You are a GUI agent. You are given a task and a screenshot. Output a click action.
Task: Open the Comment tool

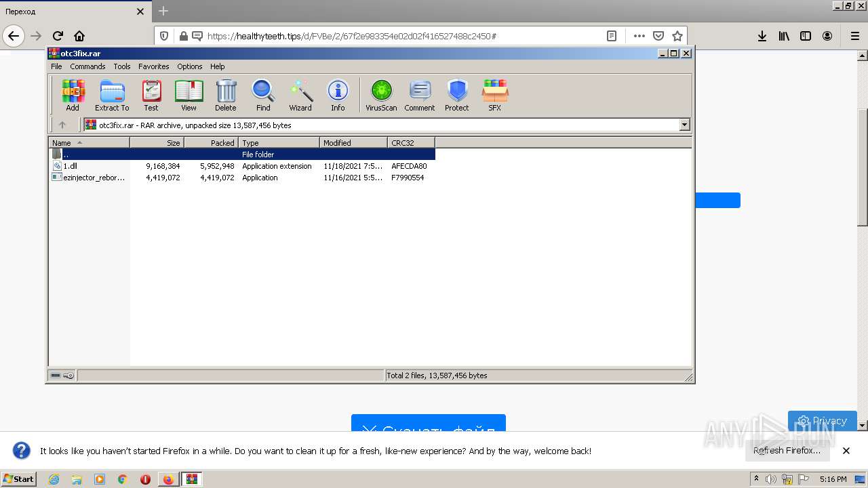(420, 95)
